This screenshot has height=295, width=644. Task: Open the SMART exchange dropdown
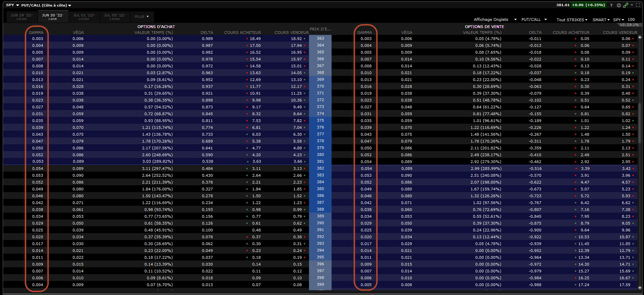coord(601,20)
